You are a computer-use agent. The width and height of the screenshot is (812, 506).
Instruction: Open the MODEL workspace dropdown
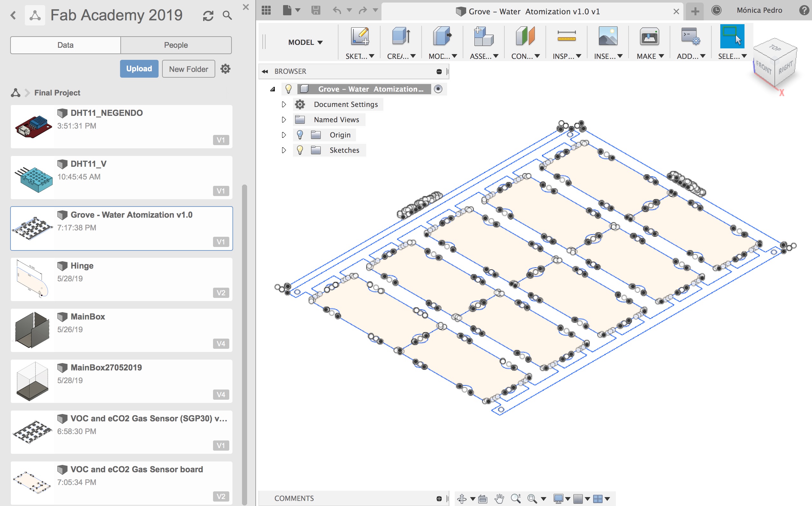click(305, 43)
